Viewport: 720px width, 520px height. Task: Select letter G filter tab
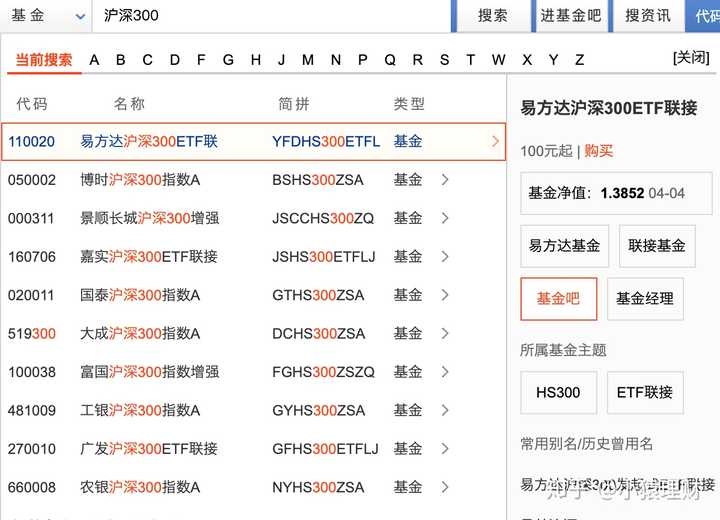tap(228, 60)
